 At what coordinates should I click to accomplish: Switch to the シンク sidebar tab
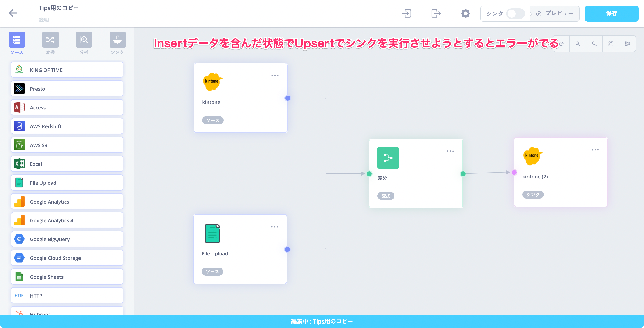pyautogui.click(x=117, y=43)
